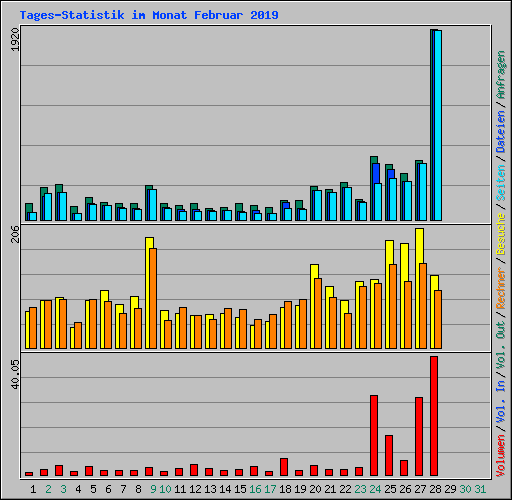Click day number 11 on the x-axis
The width and height of the screenshot is (512, 500).
coord(180,489)
